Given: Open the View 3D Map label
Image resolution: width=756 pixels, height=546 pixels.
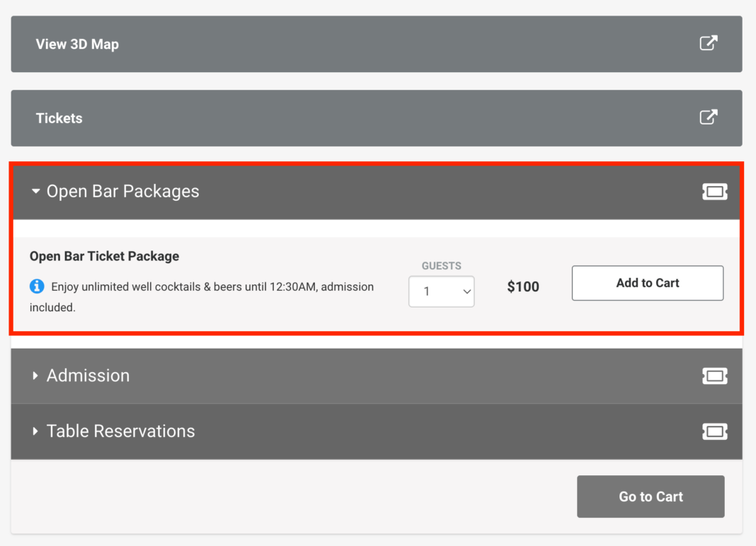Looking at the screenshot, I should point(77,44).
